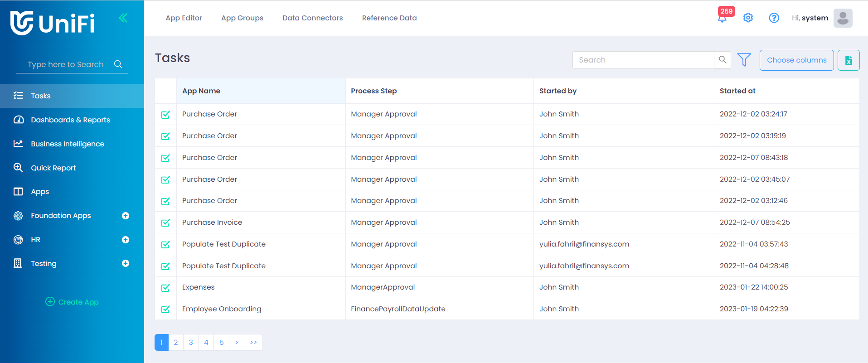Sort by the Process Step column header
The width and height of the screenshot is (868, 363).
[439, 91]
